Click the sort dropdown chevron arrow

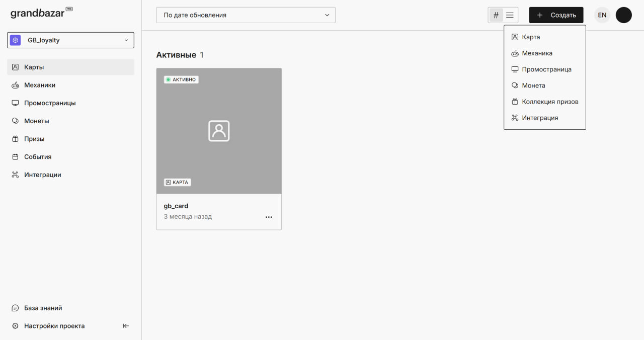click(327, 15)
